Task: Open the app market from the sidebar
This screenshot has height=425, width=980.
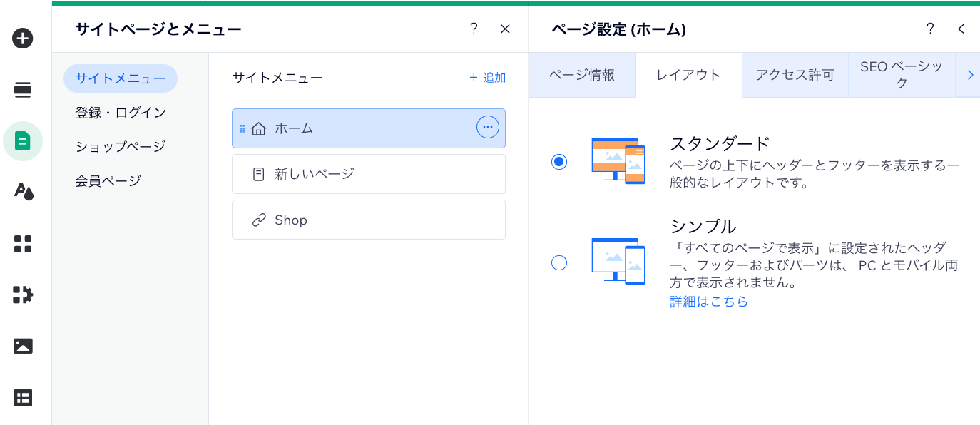Action: [22, 244]
